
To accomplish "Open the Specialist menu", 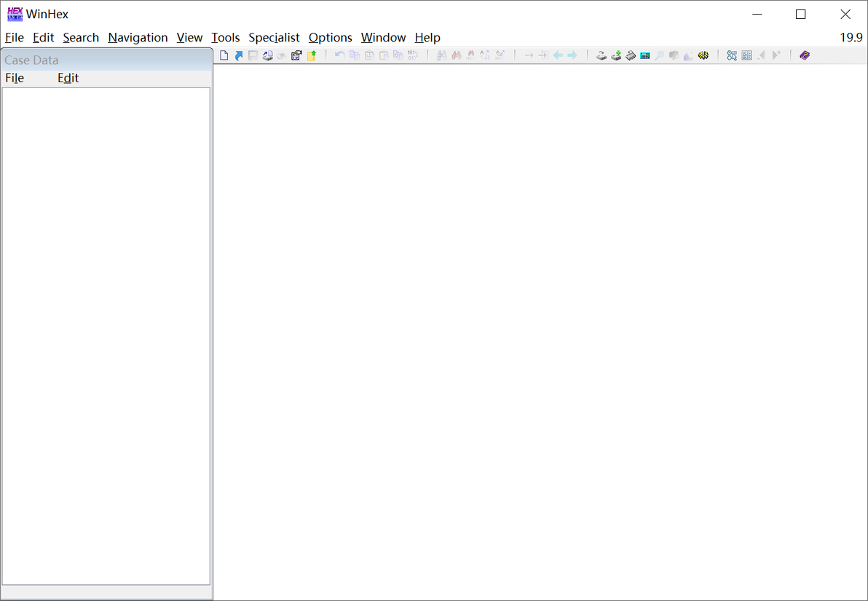I will click(x=274, y=38).
